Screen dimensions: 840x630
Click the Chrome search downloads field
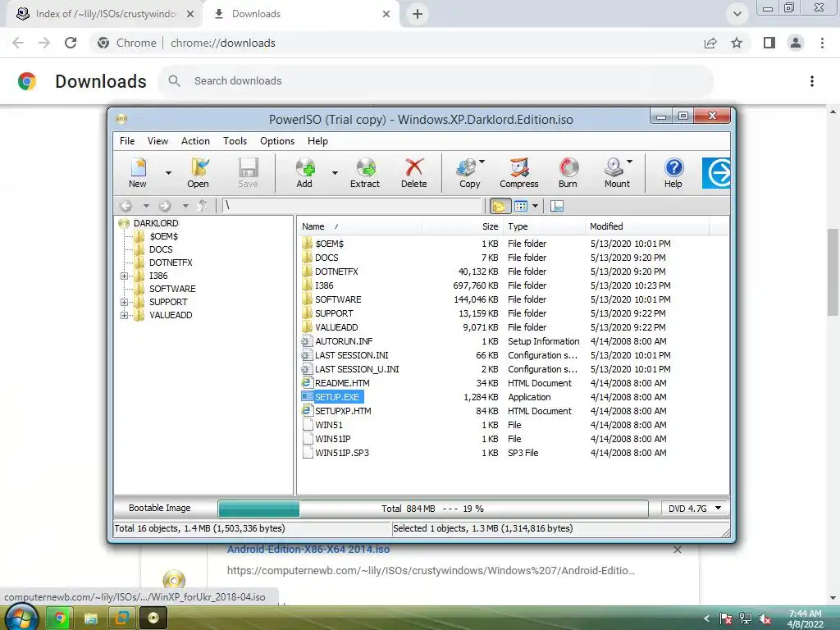tap(436, 81)
